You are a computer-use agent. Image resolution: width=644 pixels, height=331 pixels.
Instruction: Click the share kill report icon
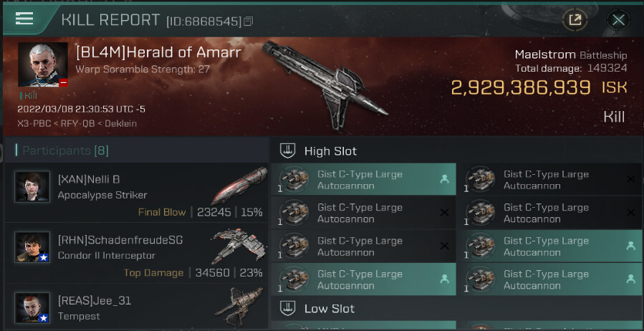pos(574,19)
